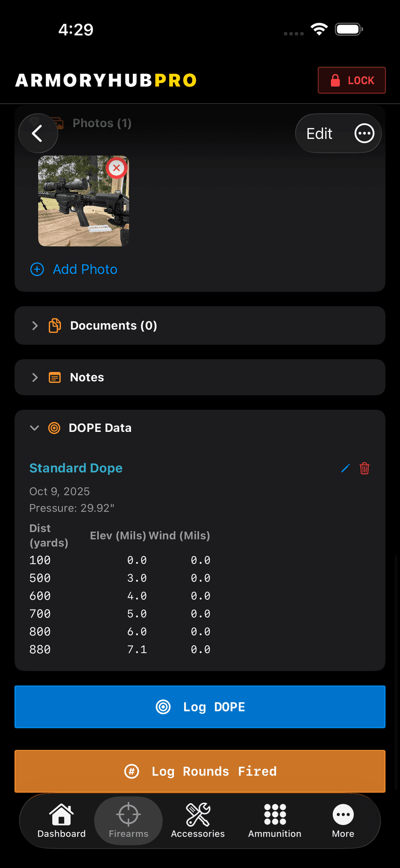
Task: Remove the rifle photo with red X
Action: (116, 168)
